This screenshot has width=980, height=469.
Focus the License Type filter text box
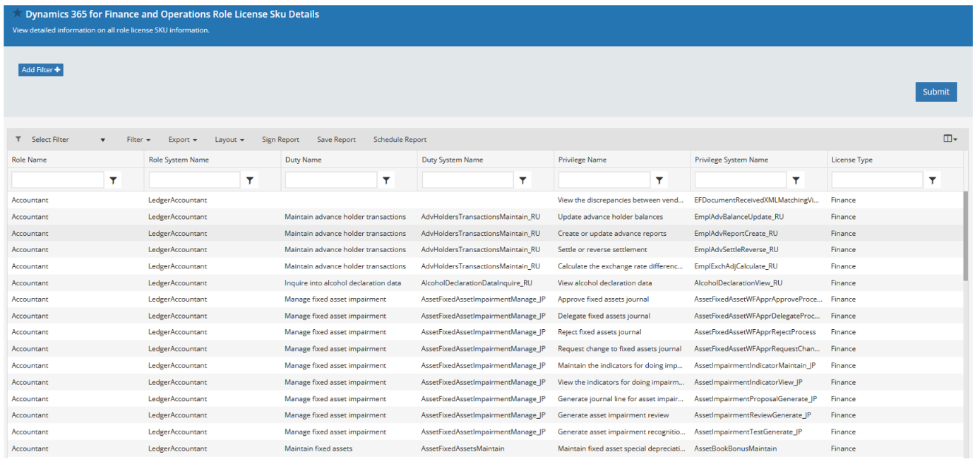(877, 181)
